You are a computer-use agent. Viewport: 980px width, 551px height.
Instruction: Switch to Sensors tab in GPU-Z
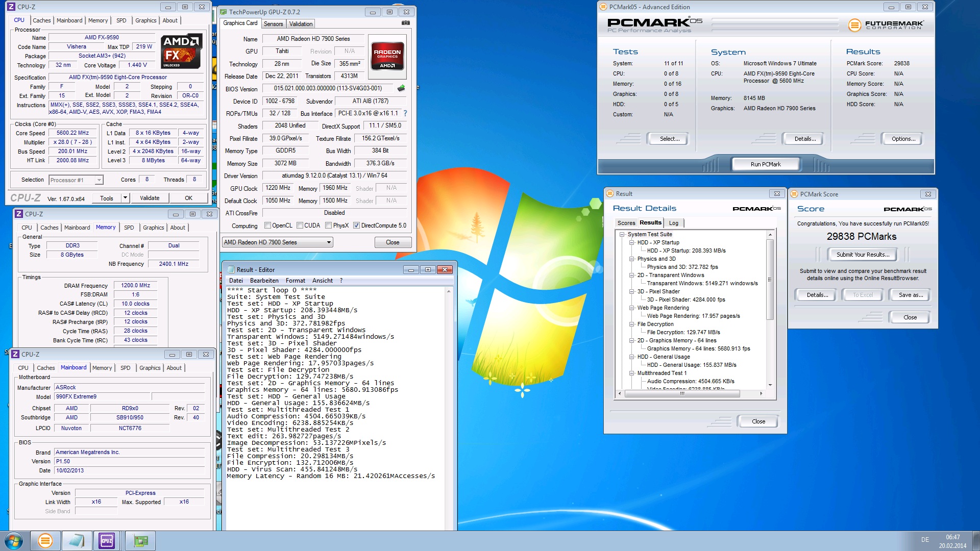(273, 24)
